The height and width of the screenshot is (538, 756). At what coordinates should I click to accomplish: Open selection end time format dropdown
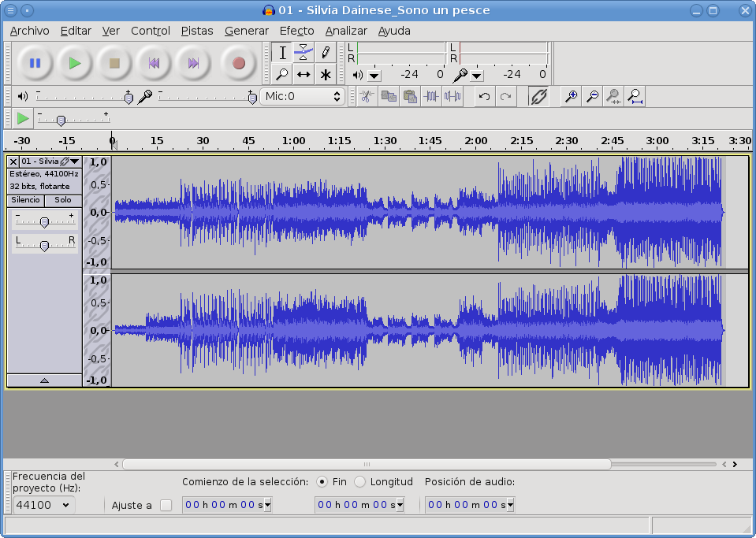[x=400, y=505]
